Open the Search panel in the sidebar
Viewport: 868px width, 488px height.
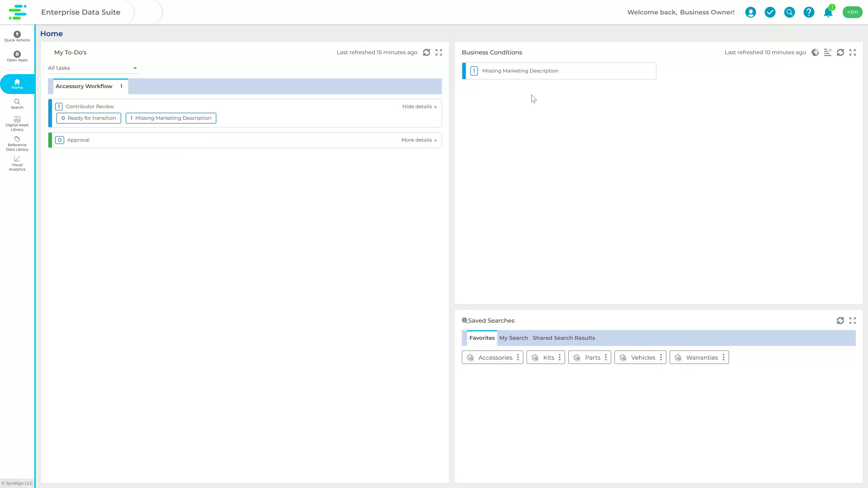coord(17,104)
